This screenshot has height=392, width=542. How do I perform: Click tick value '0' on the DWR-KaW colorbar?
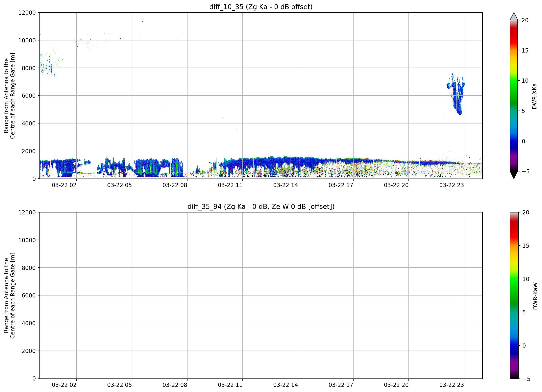(524, 346)
